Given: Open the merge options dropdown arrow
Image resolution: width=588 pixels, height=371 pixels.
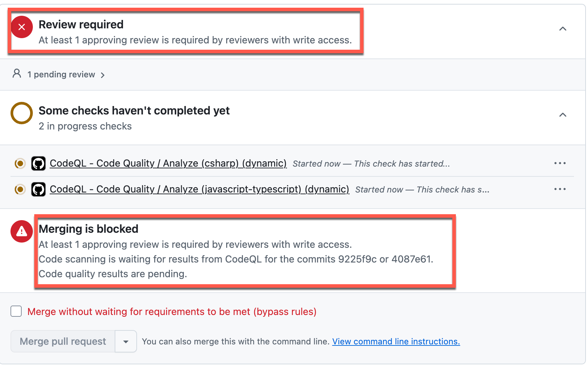Looking at the screenshot, I should pos(126,341).
